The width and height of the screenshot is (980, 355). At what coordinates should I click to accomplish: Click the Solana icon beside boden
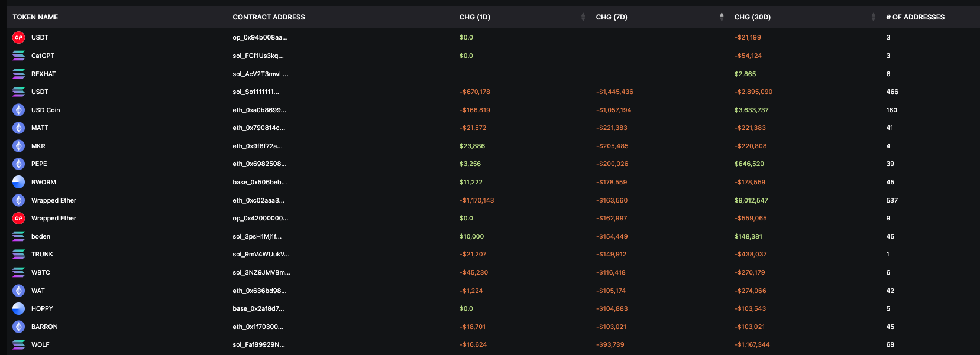(19, 236)
